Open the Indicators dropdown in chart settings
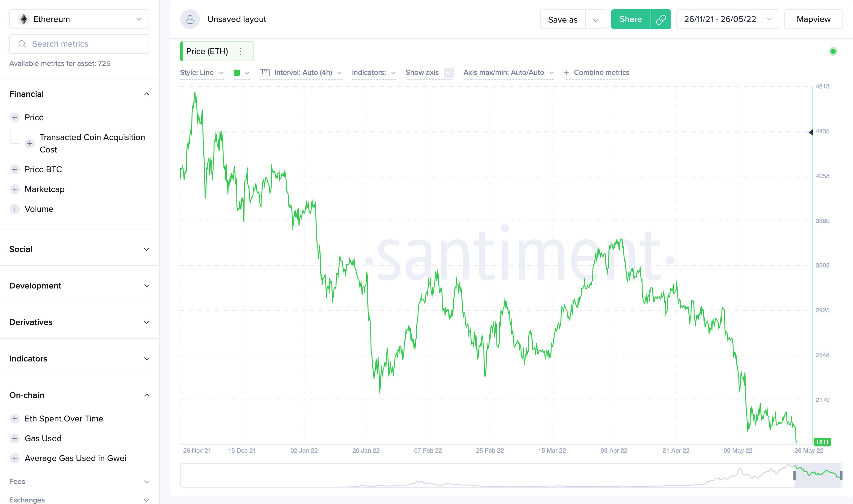853x504 pixels. 374,73
